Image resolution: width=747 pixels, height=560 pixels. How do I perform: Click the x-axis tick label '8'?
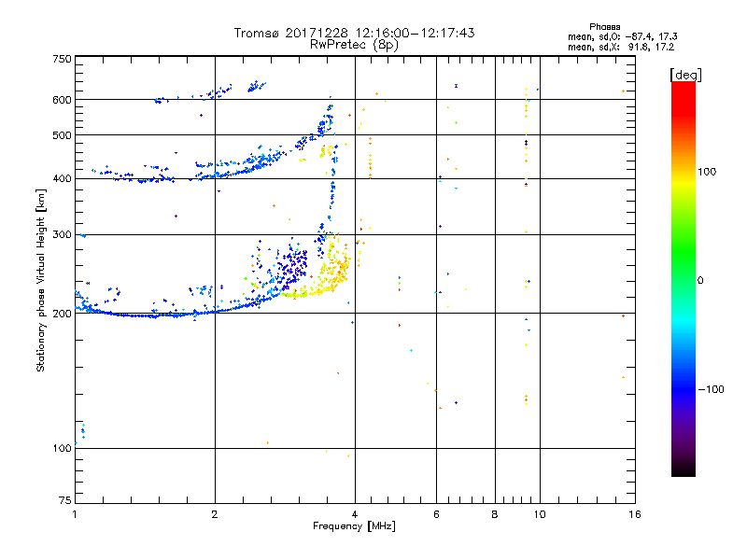click(495, 514)
